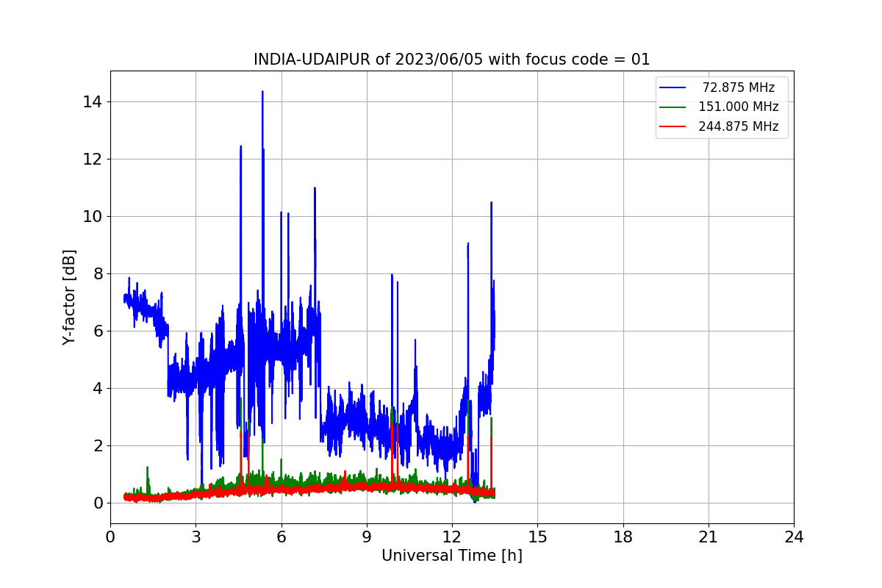This screenshot has height=588, width=882.
Task: Click the y-axis tick label 4
Action: [98, 388]
